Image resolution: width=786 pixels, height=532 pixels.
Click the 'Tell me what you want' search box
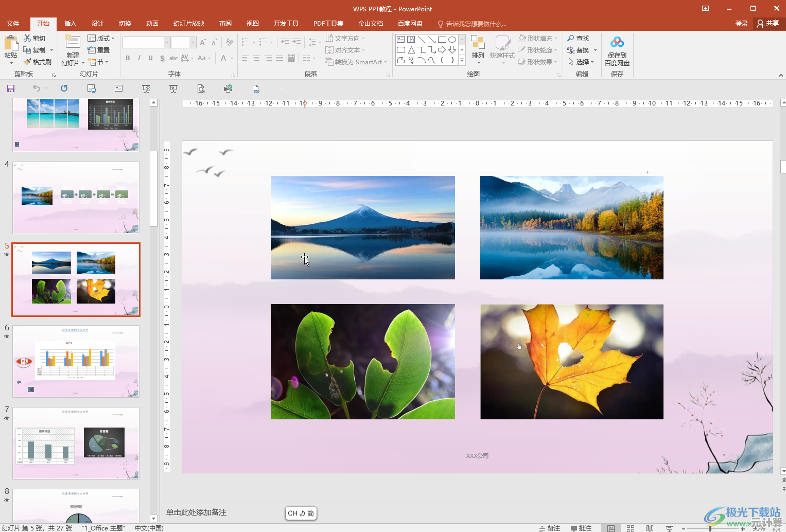coord(473,24)
